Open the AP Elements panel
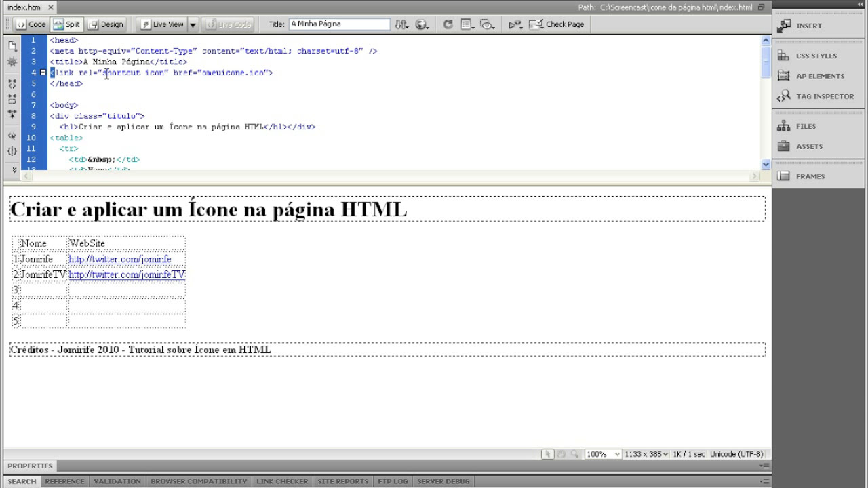Viewport: 868px width, 488px height. [819, 76]
